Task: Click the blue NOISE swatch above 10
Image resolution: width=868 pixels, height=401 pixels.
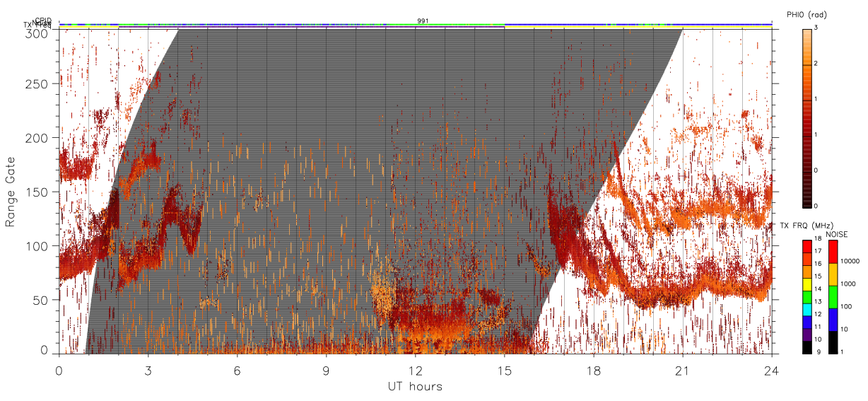Action: [x=832, y=319]
